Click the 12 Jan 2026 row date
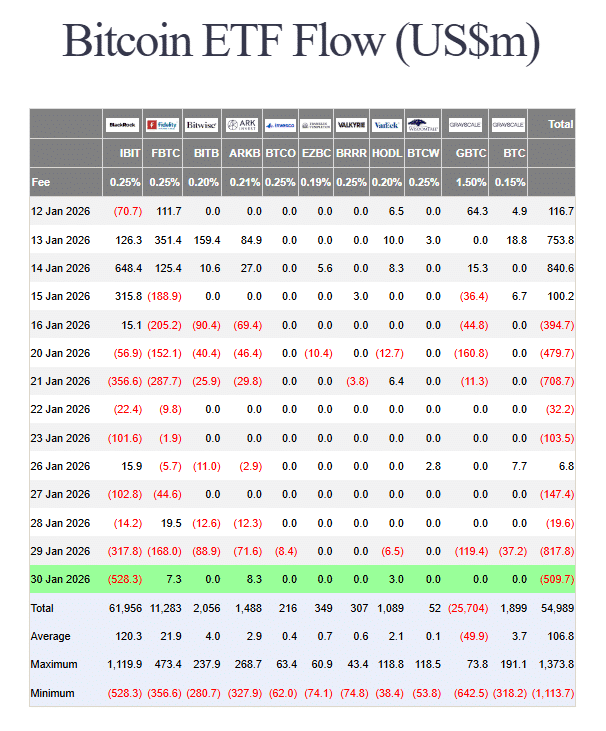The width and height of the screenshot is (606, 731). click(61, 212)
